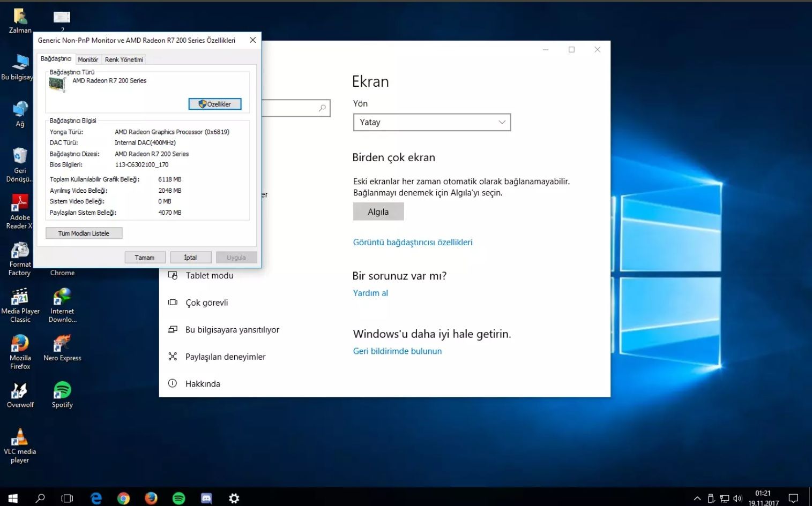Click the "Birden çok ekran" heading
This screenshot has width=812, height=506.
(x=394, y=157)
